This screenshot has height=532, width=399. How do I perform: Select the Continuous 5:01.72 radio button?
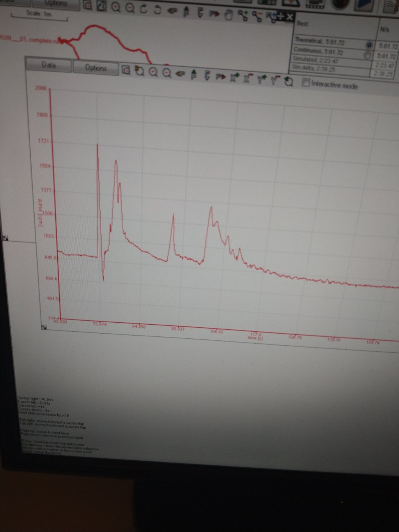point(367,55)
